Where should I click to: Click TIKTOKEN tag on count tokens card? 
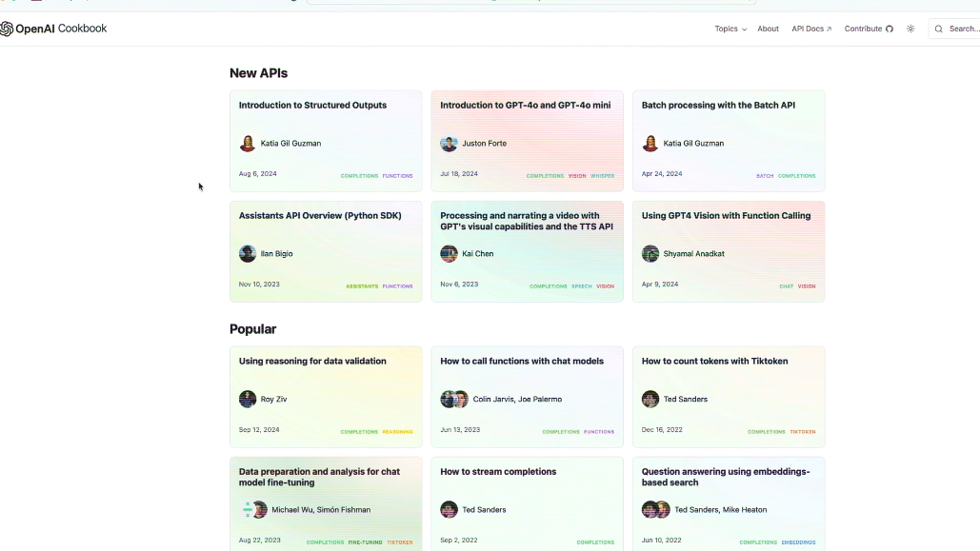tap(803, 432)
